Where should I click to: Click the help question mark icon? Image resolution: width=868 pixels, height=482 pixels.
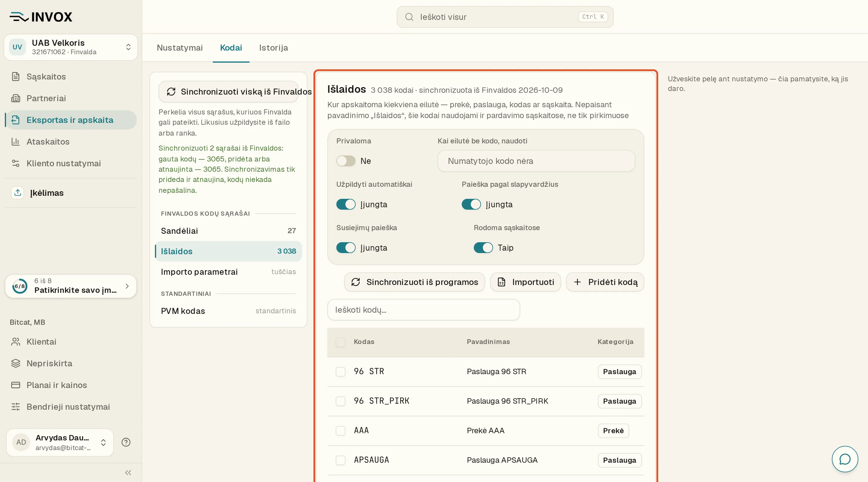(126, 442)
